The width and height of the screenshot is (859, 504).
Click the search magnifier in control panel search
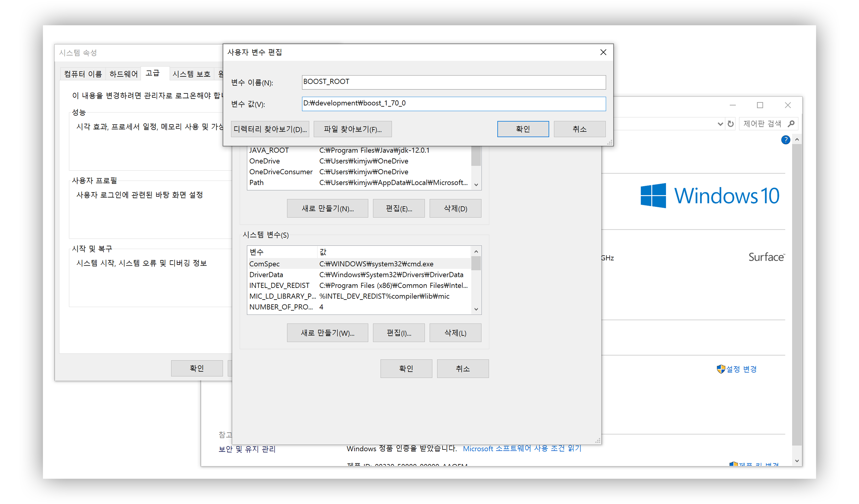[x=791, y=124]
